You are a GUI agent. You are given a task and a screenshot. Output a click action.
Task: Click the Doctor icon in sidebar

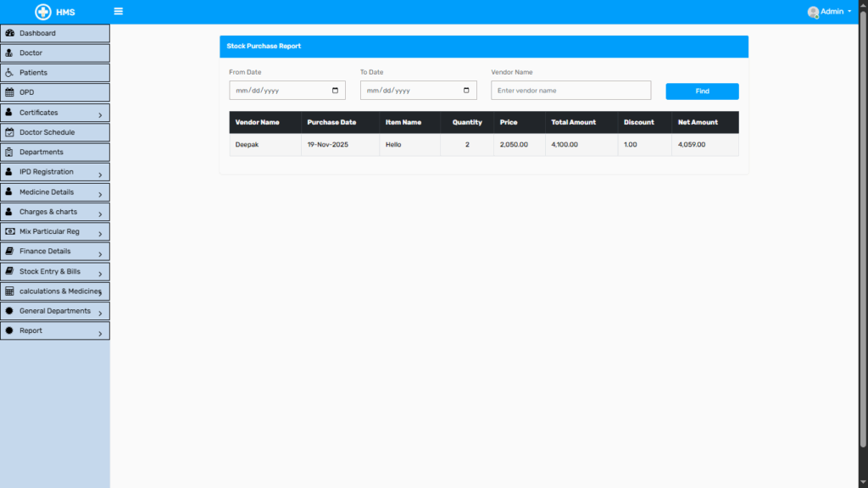pyautogui.click(x=9, y=53)
